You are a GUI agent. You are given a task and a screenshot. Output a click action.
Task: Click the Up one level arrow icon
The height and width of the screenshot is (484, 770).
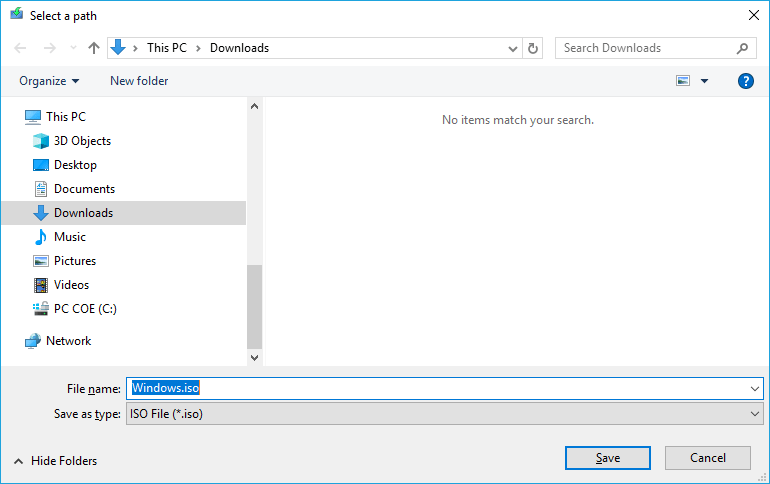tap(94, 48)
